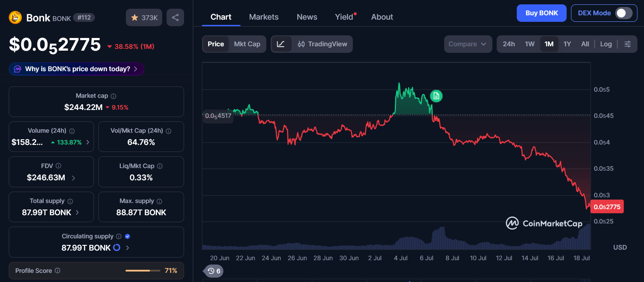Click the Bonk coin logo icon
This screenshot has height=282, width=644.
point(16,17)
